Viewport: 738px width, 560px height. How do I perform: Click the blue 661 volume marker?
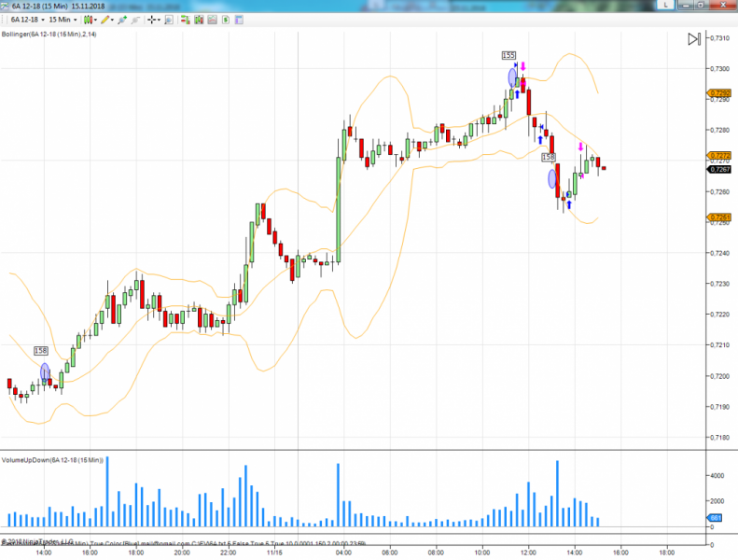point(715,518)
